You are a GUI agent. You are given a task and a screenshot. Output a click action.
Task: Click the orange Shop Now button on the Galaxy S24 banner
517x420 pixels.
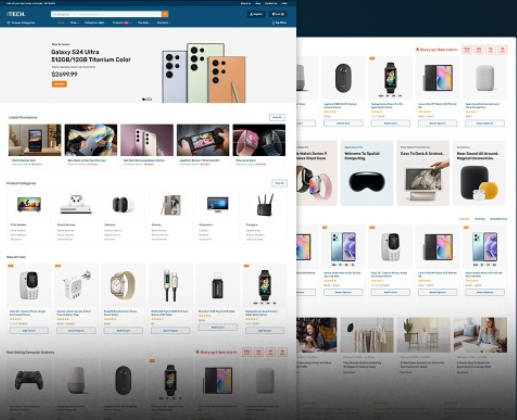(59, 84)
